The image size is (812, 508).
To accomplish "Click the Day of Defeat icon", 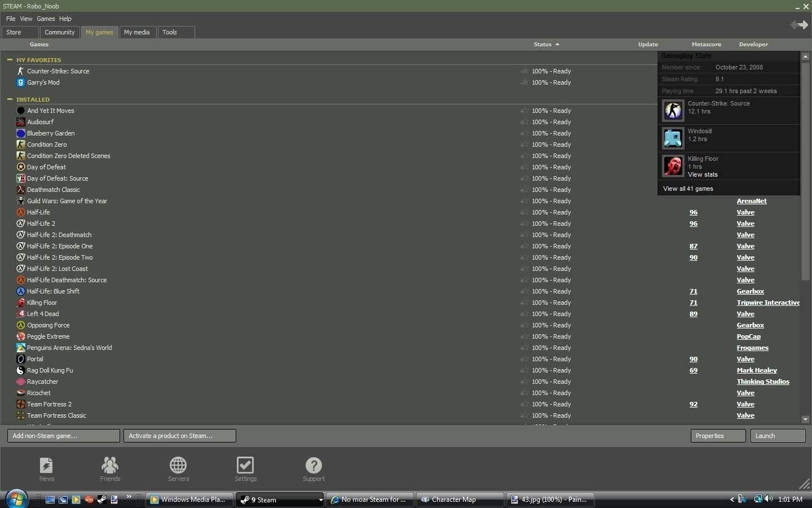I will tap(21, 167).
